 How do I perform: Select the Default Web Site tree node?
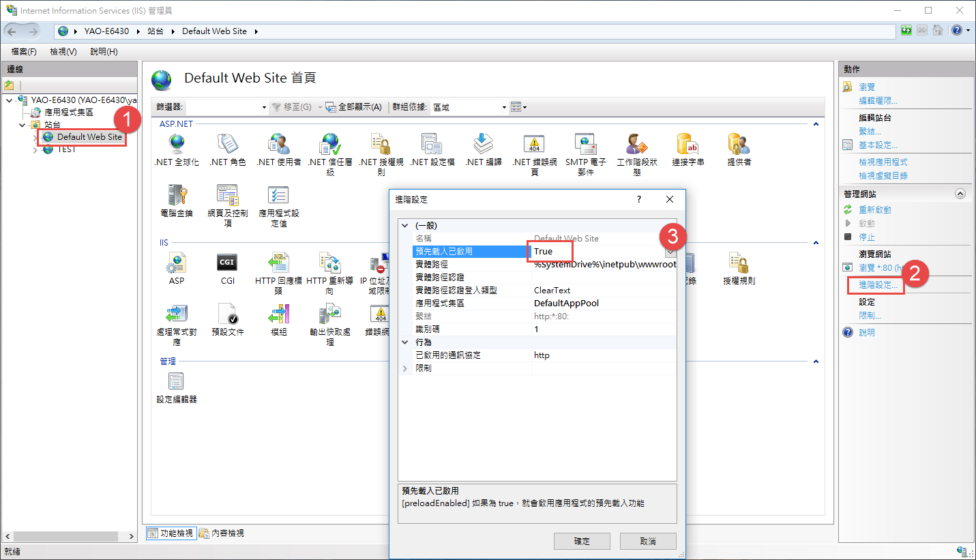89,137
